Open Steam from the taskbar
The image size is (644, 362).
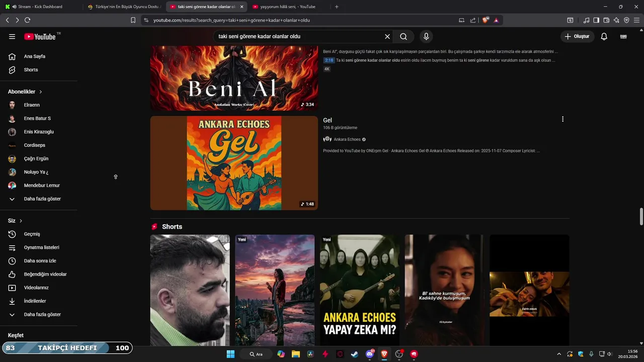click(x=355, y=354)
